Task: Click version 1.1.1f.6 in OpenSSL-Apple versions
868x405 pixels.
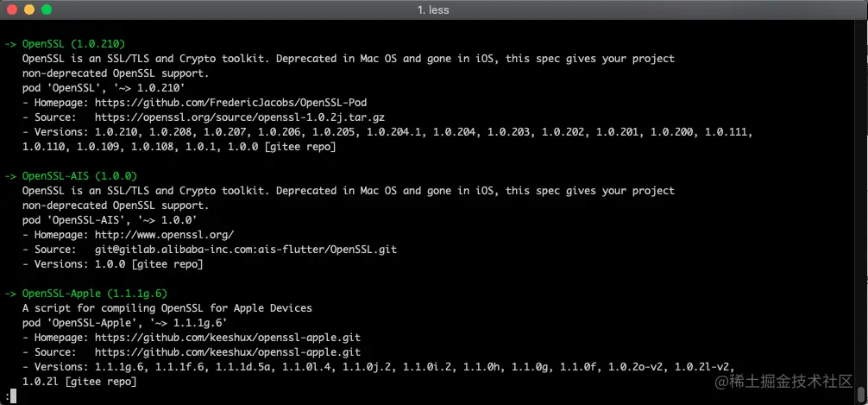Action: [179, 367]
